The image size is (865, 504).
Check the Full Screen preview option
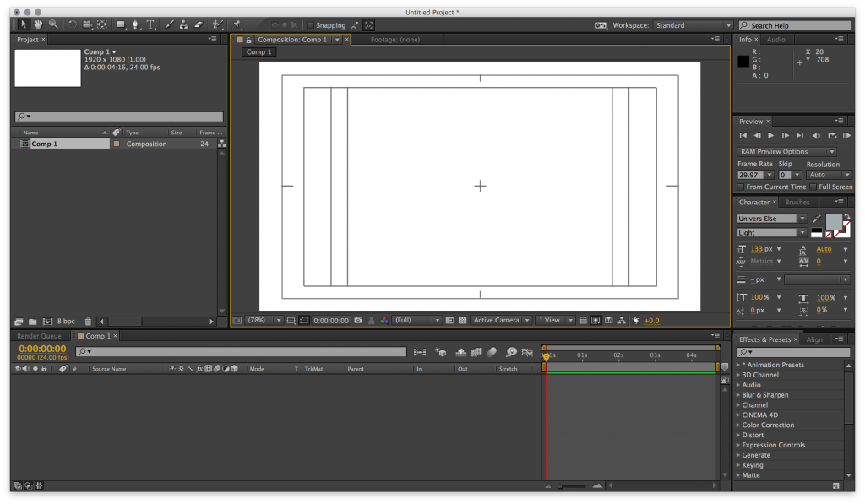[813, 187]
